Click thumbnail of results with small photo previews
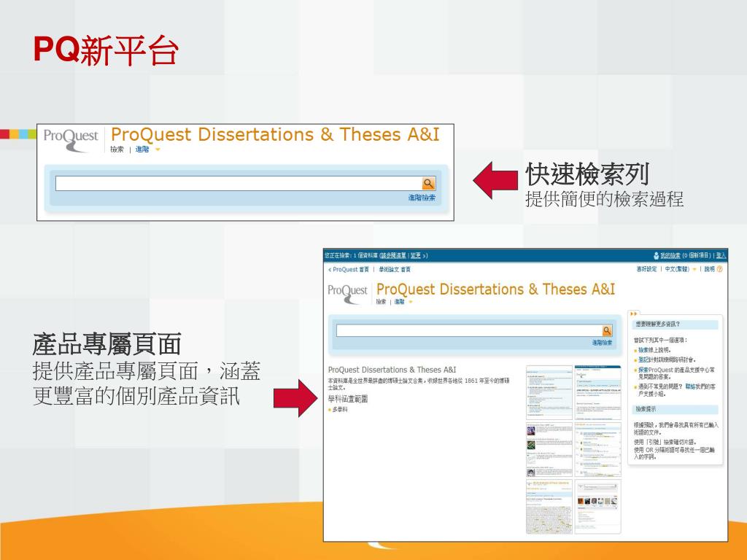747x560 pixels. 549,449
